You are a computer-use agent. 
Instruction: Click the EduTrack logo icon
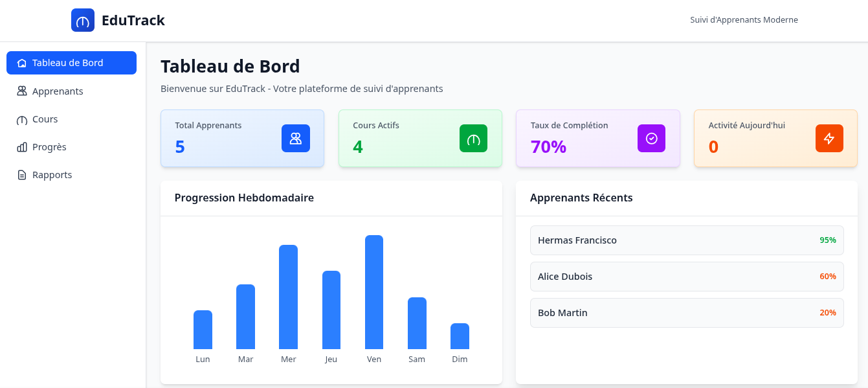83,20
